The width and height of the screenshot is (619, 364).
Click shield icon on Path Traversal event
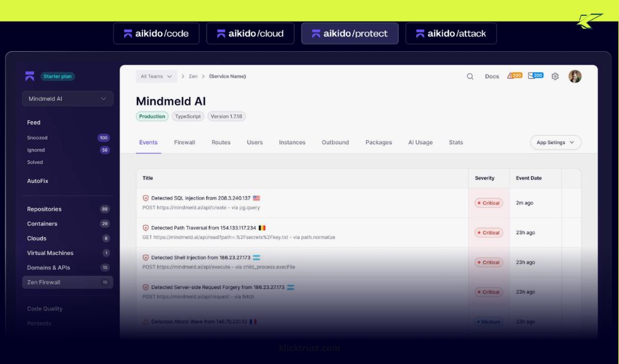[x=146, y=228]
